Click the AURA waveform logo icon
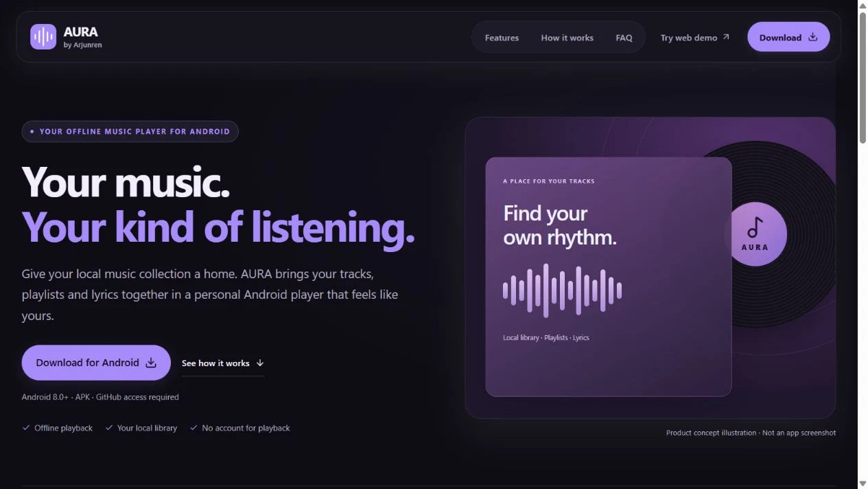Viewport: 868px width, 489px height. click(x=43, y=37)
